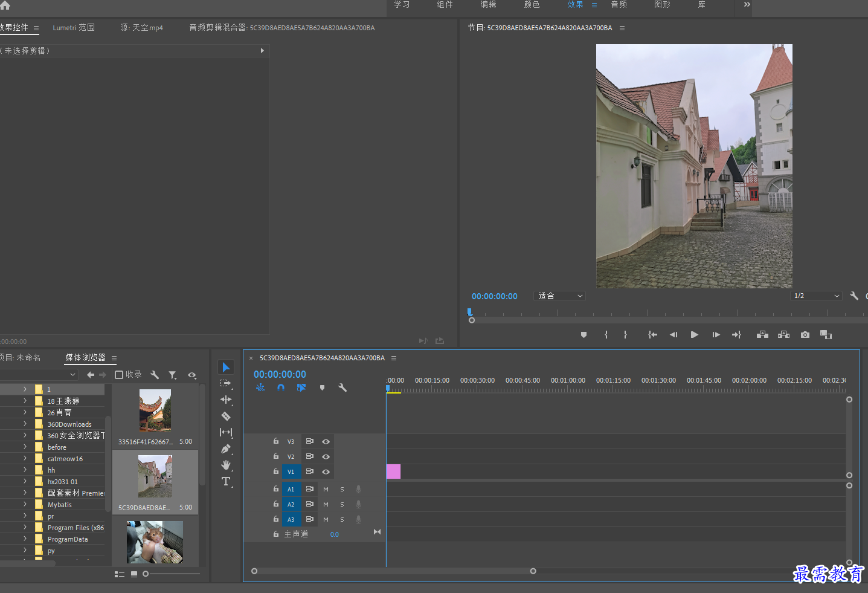The image size is (868, 593).
Task: Expand the 18王燕婷 folder
Action: [25, 401]
